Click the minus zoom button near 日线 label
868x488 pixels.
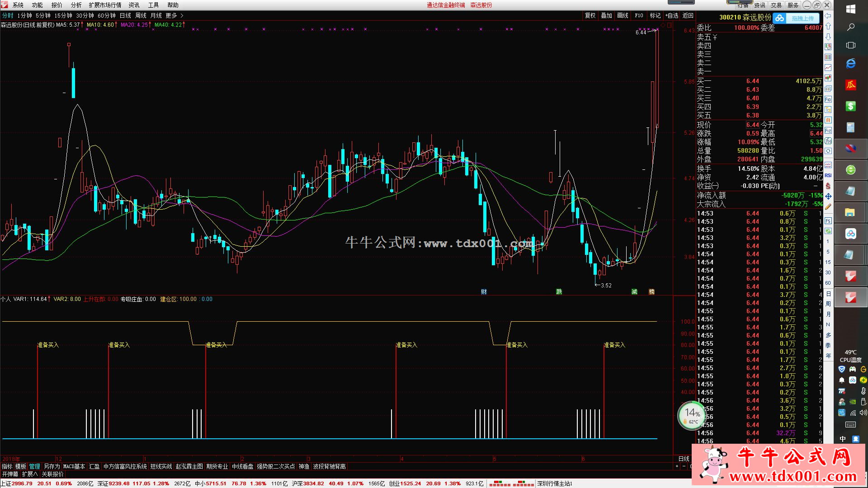click(684, 466)
